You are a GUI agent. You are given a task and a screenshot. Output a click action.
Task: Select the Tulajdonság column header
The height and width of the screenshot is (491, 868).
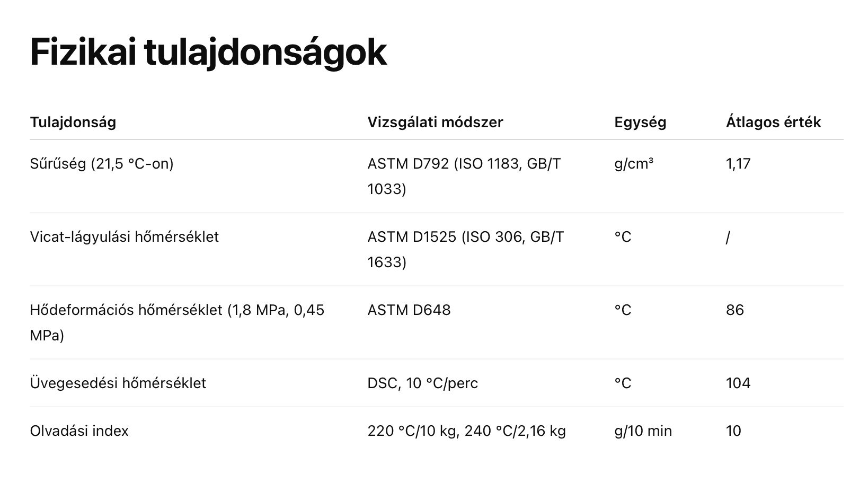73,122
